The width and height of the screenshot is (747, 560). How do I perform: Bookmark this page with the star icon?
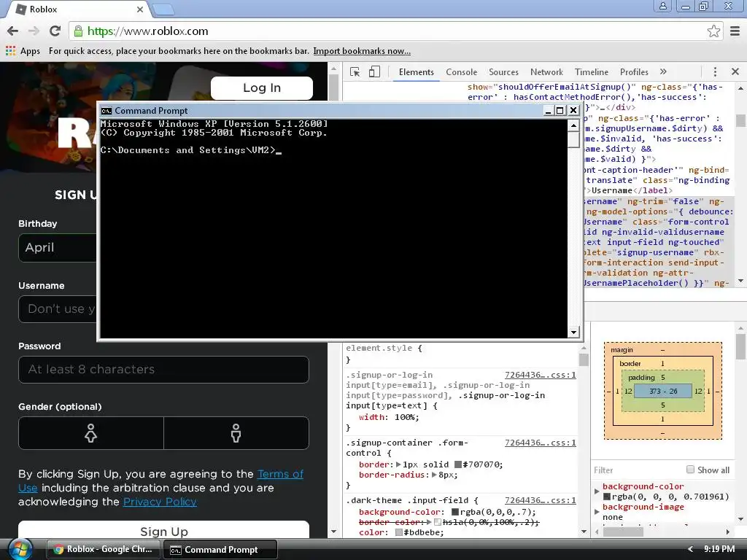(713, 31)
